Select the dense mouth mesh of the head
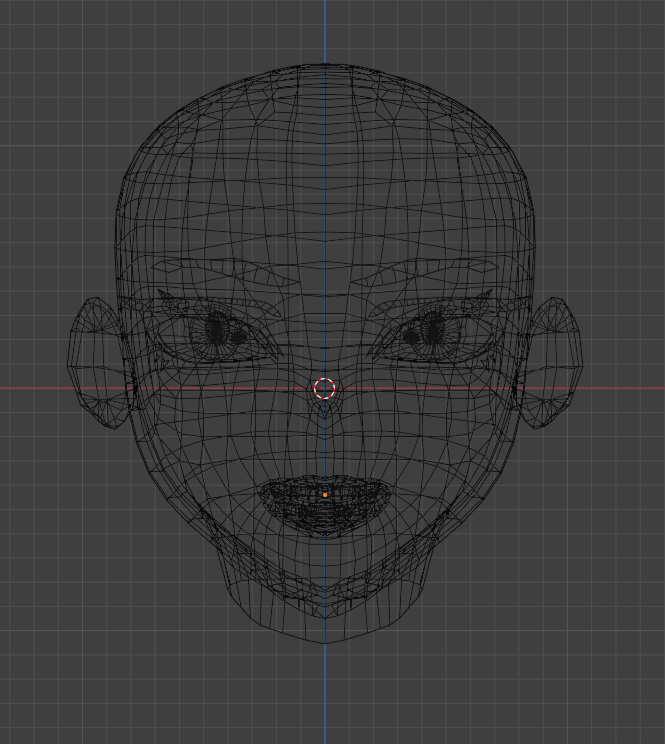 tap(325, 505)
